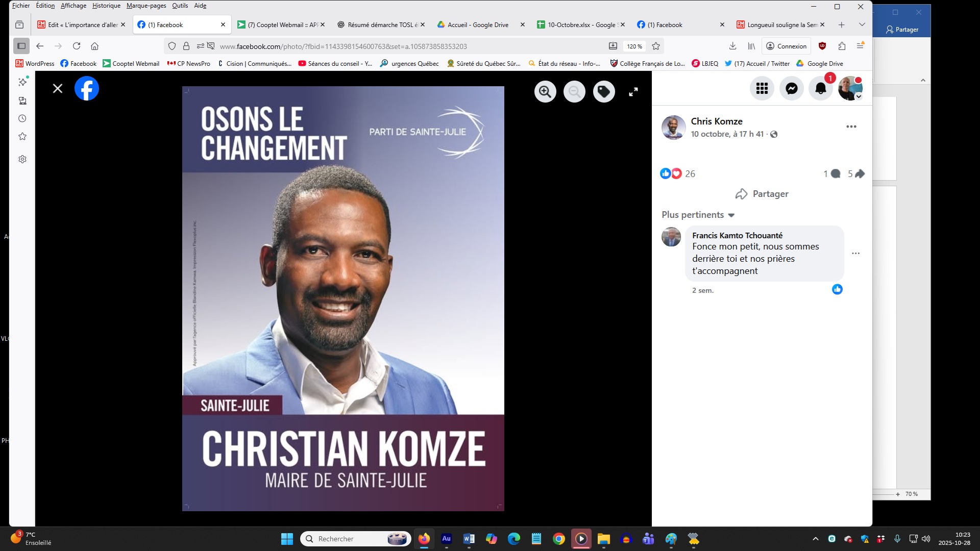Screen dimensions: 980x551
Task: Enter fullscreen photo view
Action: (x=633, y=92)
